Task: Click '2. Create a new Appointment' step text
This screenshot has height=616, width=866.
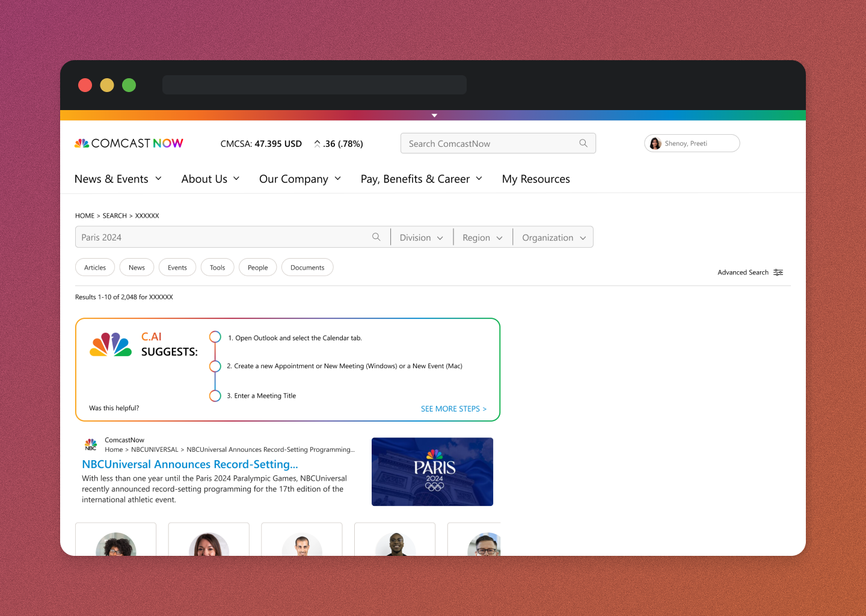Action: 345,366
